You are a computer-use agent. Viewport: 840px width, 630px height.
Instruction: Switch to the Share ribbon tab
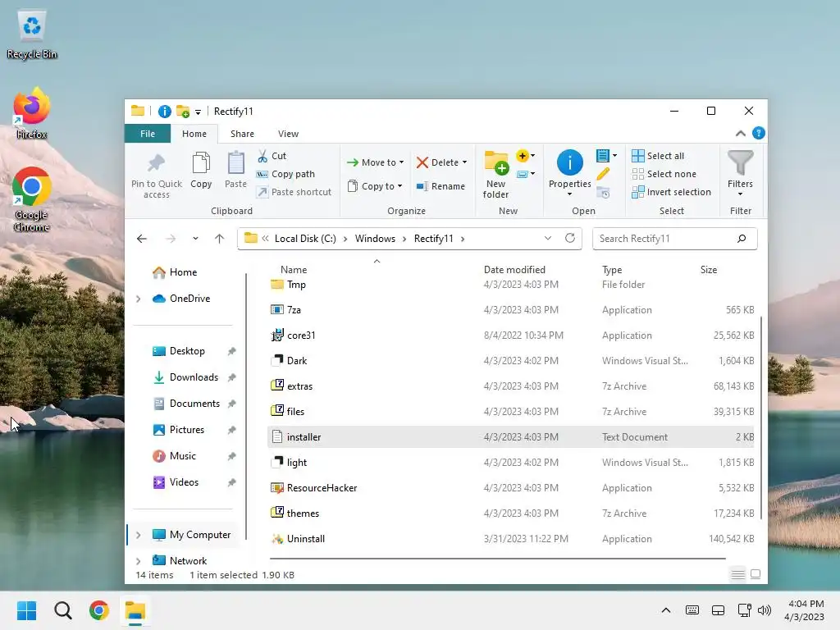[x=242, y=134]
